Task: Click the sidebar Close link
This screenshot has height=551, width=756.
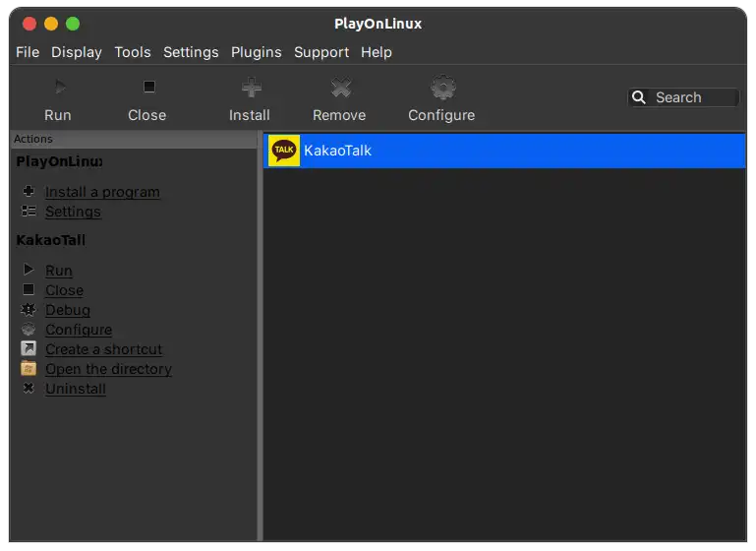Action: coord(64,290)
